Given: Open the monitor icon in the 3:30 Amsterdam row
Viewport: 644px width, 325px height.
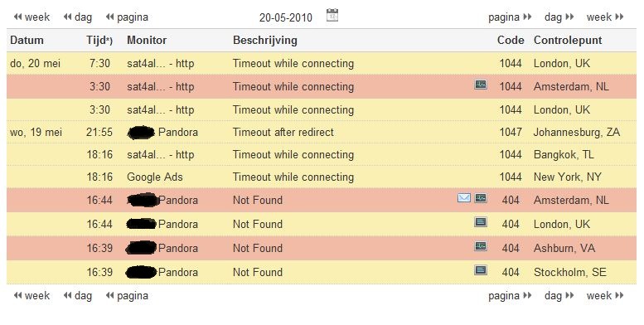Looking at the screenshot, I should 481,85.
